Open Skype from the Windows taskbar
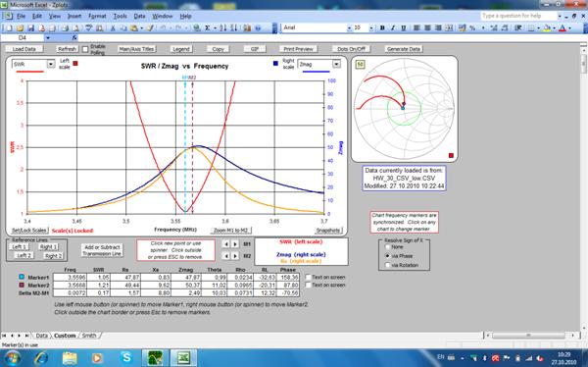This screenshot has width=588, height=367. [126, 357]
